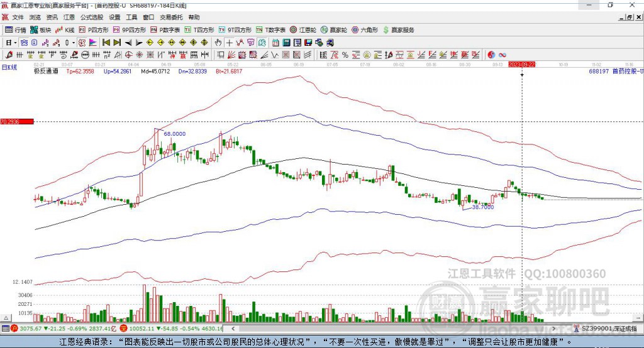Open the 帮助 menu
The height and width of the screenshot is (348, 644).
point(194,17)
